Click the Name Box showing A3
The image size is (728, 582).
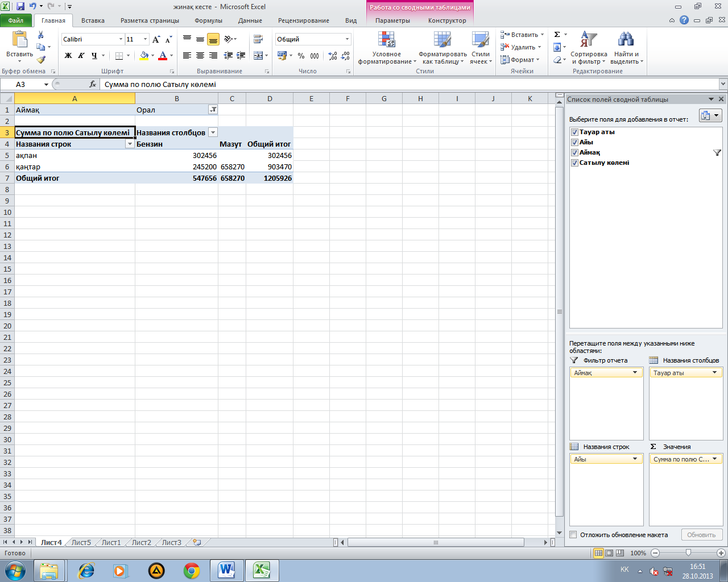point(26,84)
